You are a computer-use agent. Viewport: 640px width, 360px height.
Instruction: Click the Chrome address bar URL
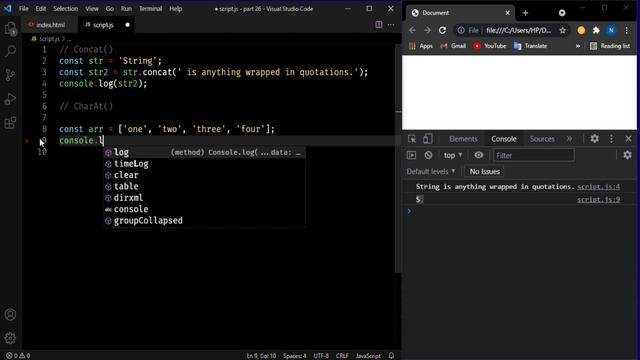[518, 30]
